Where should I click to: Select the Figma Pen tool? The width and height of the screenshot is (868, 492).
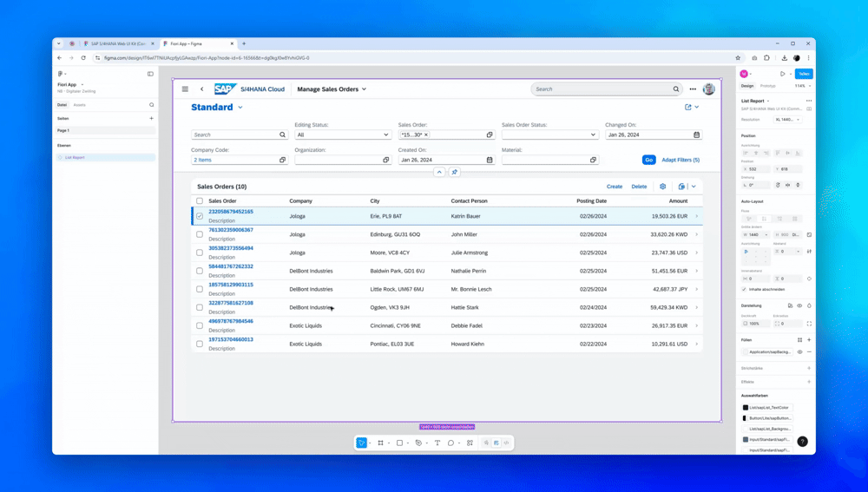pos(418,443)
